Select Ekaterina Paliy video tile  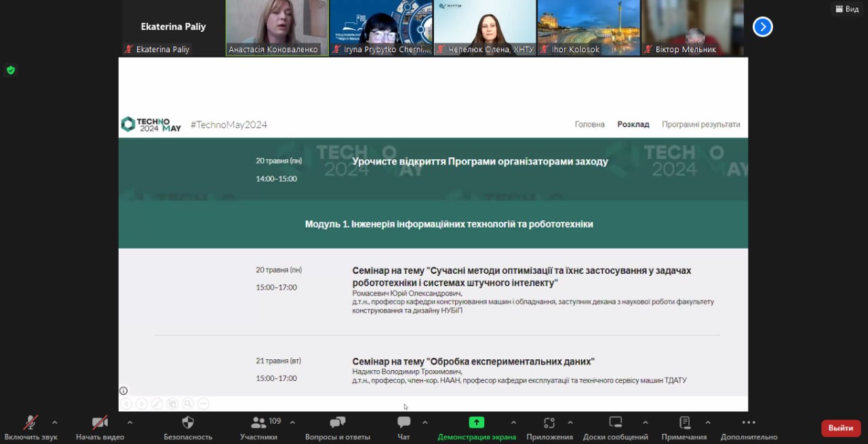pyautogui.click(x=173, y=28)
